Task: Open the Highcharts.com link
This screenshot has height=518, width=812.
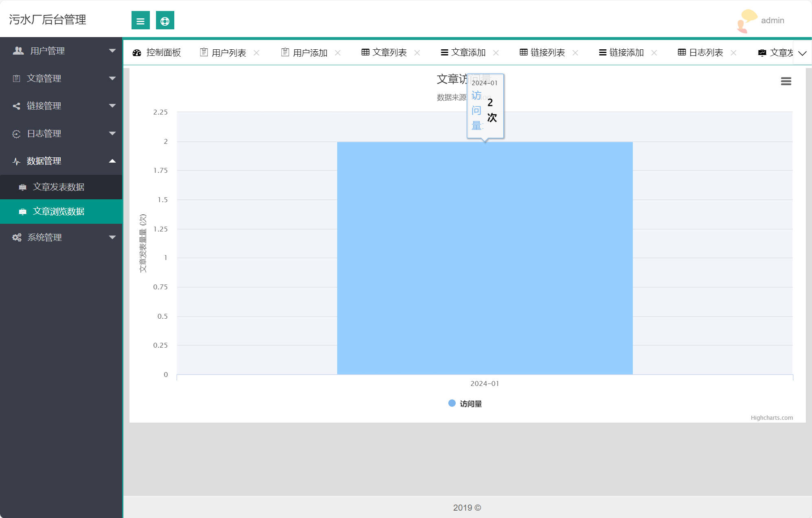Action: coord(772,417)
